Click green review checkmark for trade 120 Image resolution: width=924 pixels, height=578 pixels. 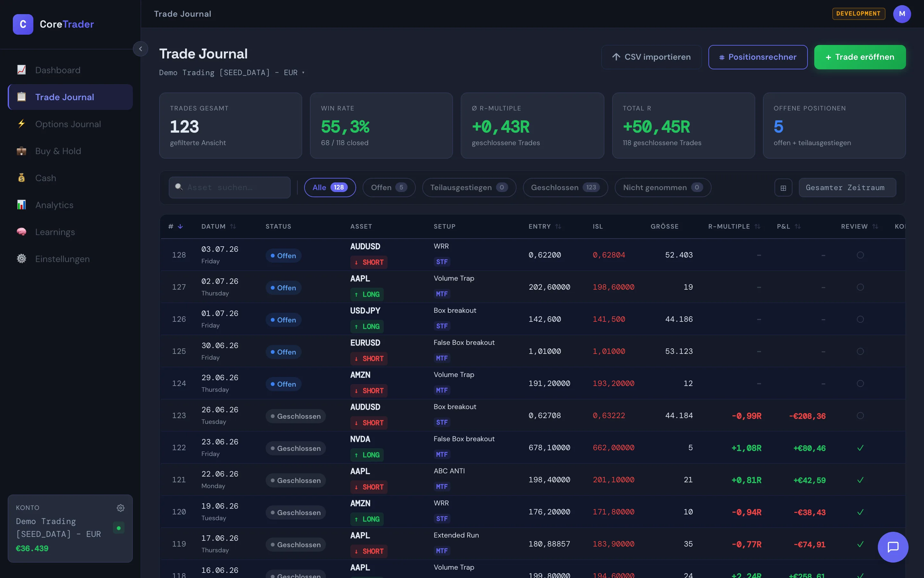[x=860, y=512]
